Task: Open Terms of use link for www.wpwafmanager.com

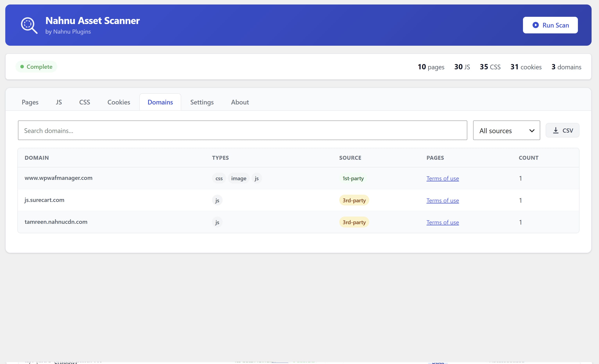Action: point(442,178)
